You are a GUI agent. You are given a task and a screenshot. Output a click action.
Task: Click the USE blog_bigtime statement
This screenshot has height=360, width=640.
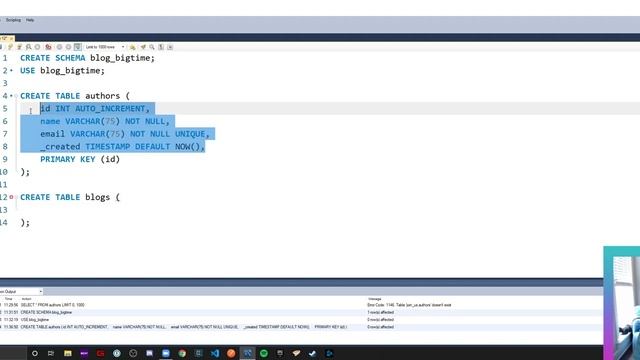pyautogui.click(x=62, y=71)
